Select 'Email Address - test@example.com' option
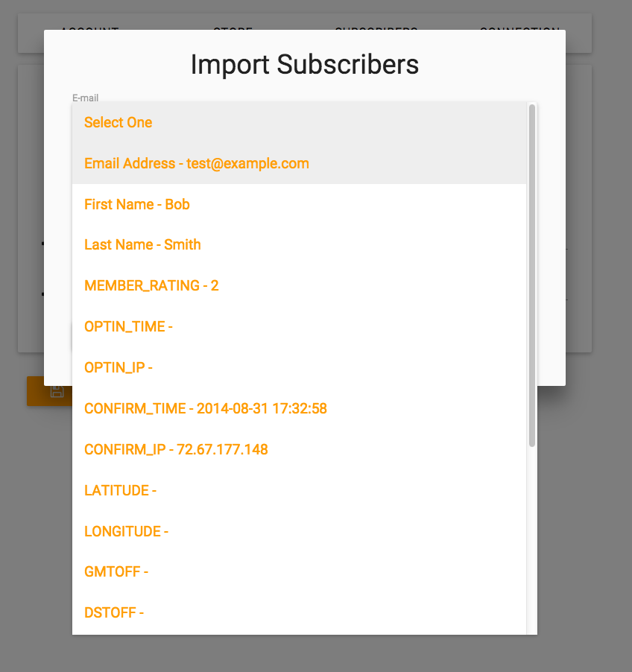The image size is (632, 672). (x=196, y=163)
